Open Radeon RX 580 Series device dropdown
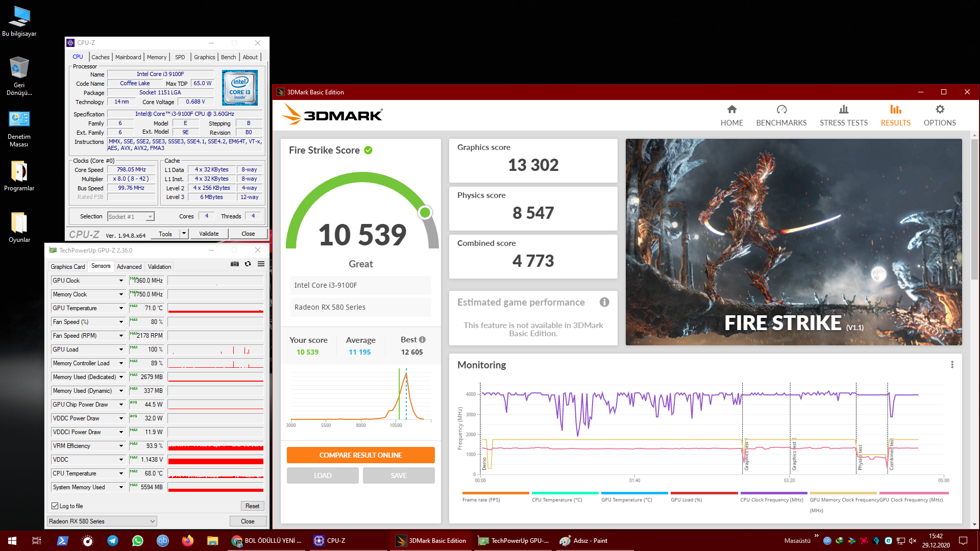Viewport: 980px width, 551px height. 152,521
